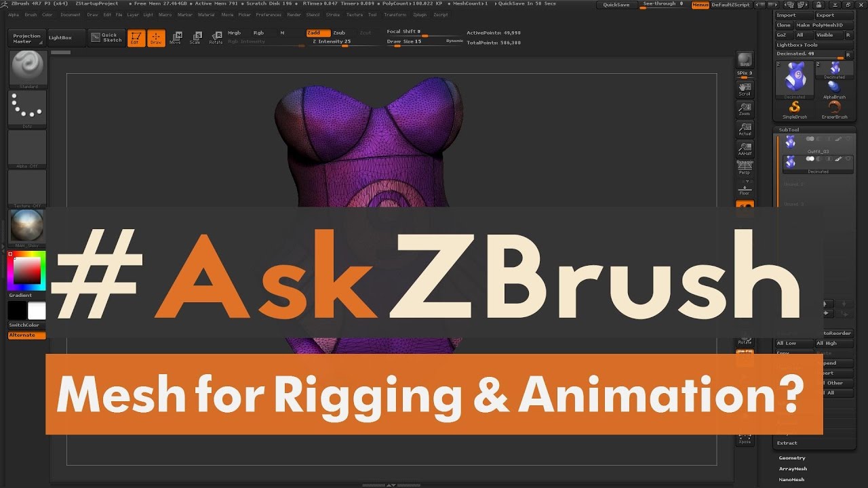Open the Document menu
The height and width of the screenshot is (488, 868).
coord(70,14)
